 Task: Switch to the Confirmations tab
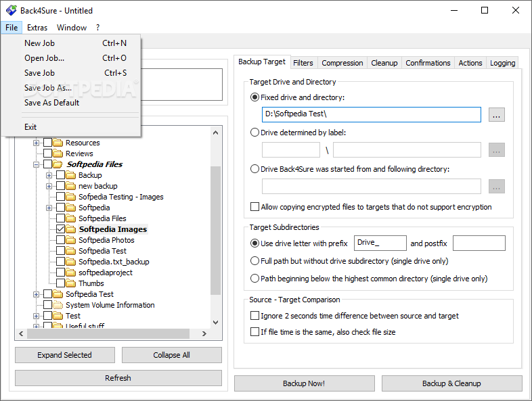click(428, 63)
